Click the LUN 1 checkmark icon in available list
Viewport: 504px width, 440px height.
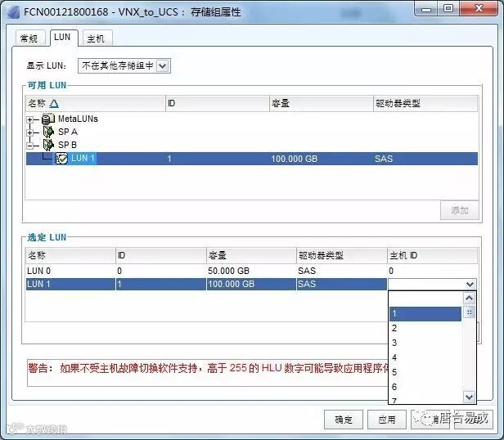pyautogui.click(x=61, y=158)
